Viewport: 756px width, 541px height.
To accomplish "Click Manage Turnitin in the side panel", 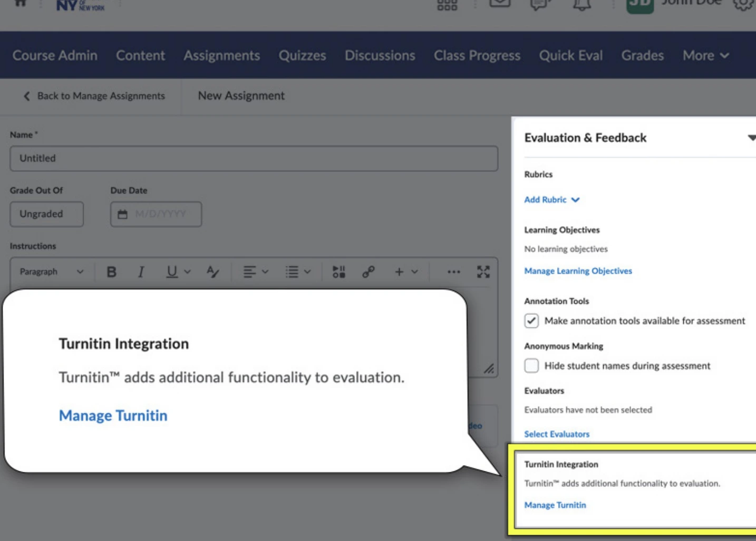I will pos(555,505).
